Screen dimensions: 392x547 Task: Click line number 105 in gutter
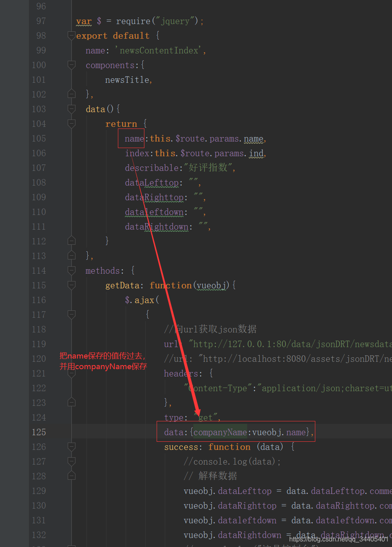click(x=39, y=138)
